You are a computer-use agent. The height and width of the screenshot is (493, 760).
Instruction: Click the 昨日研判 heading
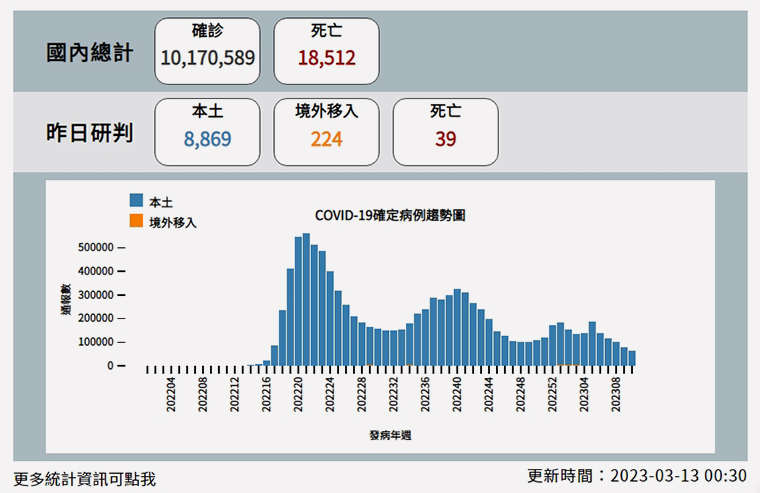click(x=89, y=133)
